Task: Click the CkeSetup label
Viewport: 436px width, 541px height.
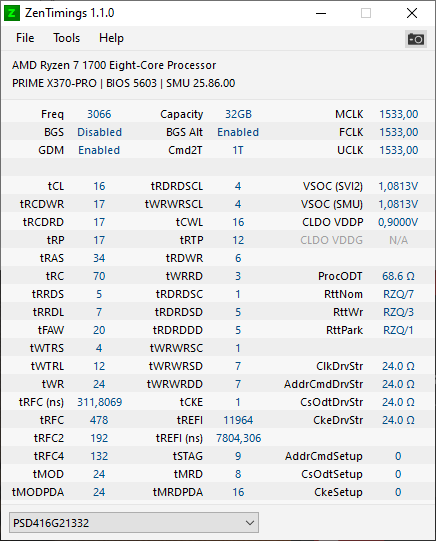Action: point(338,492)
